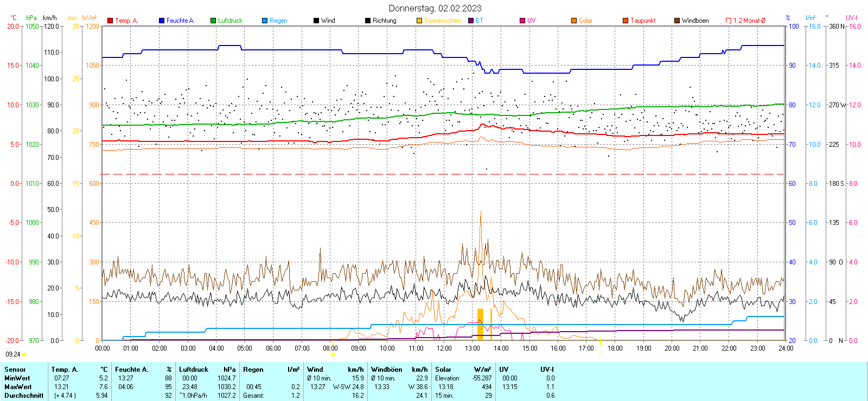The height and width of the screenshot is (401, 868).
Task: Select the green Luftdruck legend marker
Action: 213,21
